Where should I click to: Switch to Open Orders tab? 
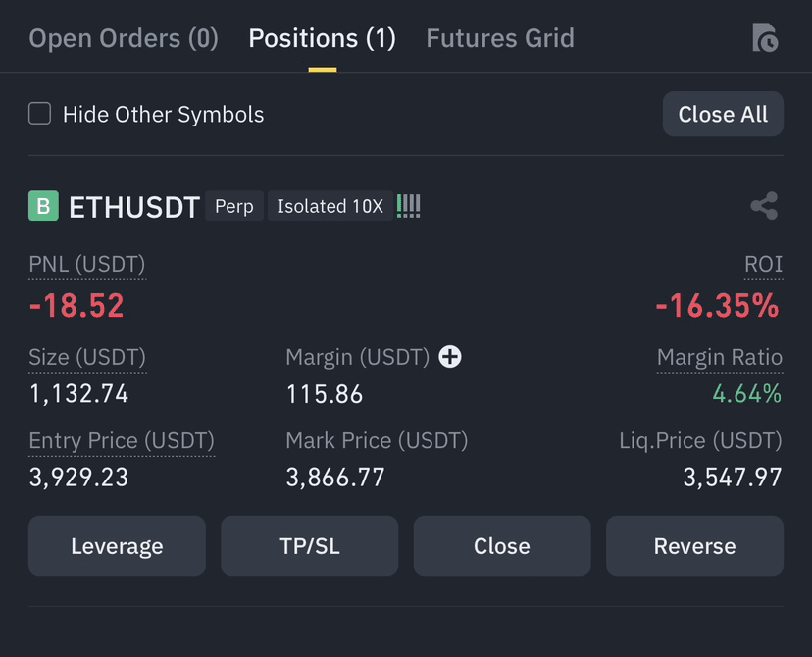point(124,38)
